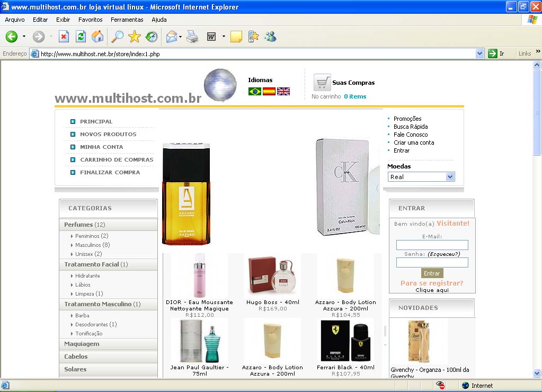Screen dimensions: 542x392
Task: Expand the Tratamento Masculino (1) category header
Action: (108, 304)
